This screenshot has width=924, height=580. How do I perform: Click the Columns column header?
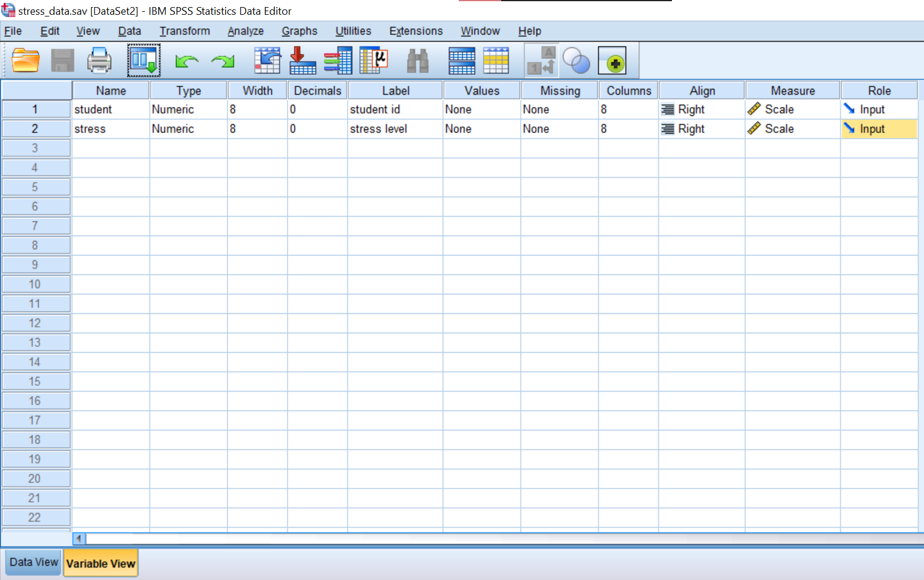628,91
